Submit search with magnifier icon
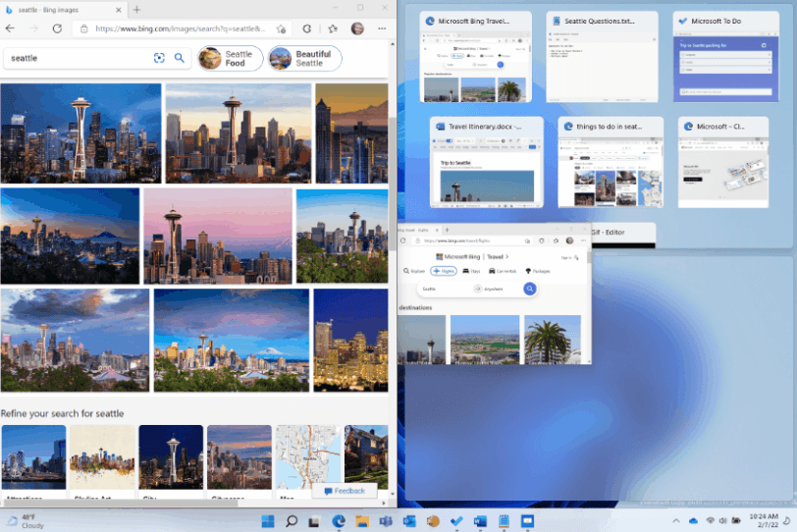The height and width of the screenshot is (532, 797). pos(180,58)
